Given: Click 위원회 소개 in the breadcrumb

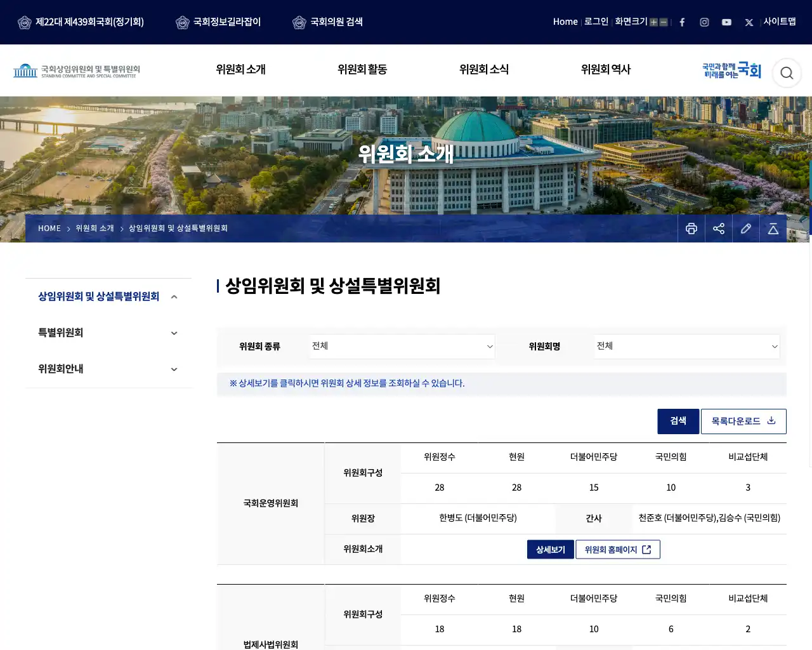Looking at the screenshot, I should (x=95, y=229).
